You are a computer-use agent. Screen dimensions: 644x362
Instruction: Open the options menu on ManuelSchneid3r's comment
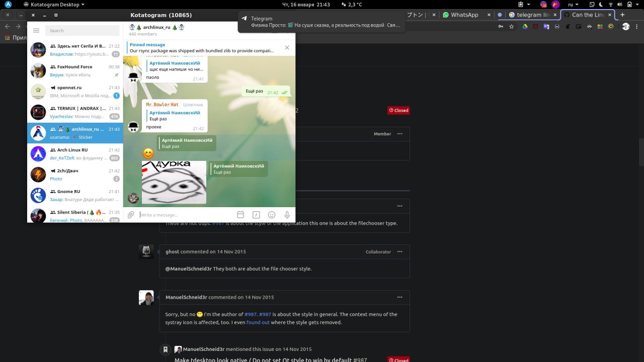tap(400, 297)
